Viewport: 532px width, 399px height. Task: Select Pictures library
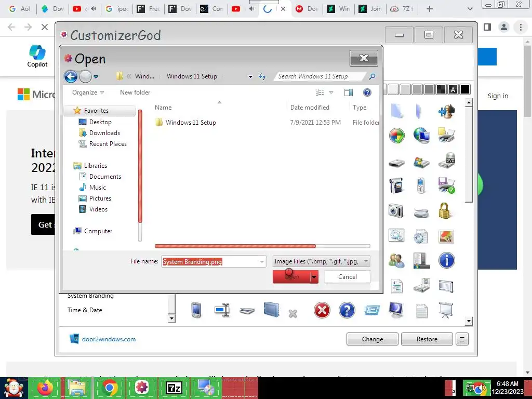coord(100,198)
